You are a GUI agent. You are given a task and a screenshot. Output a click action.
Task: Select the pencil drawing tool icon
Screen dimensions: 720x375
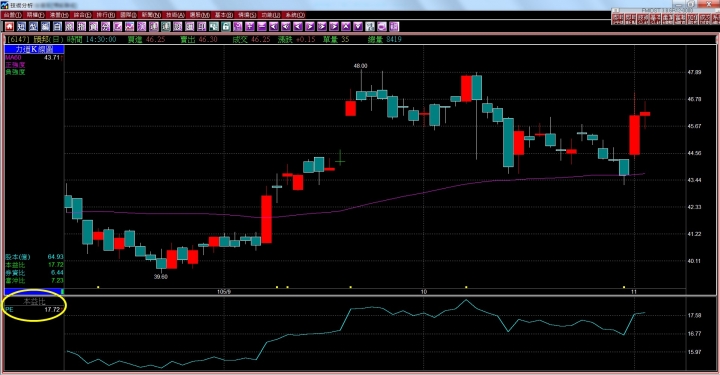[118, 26]
